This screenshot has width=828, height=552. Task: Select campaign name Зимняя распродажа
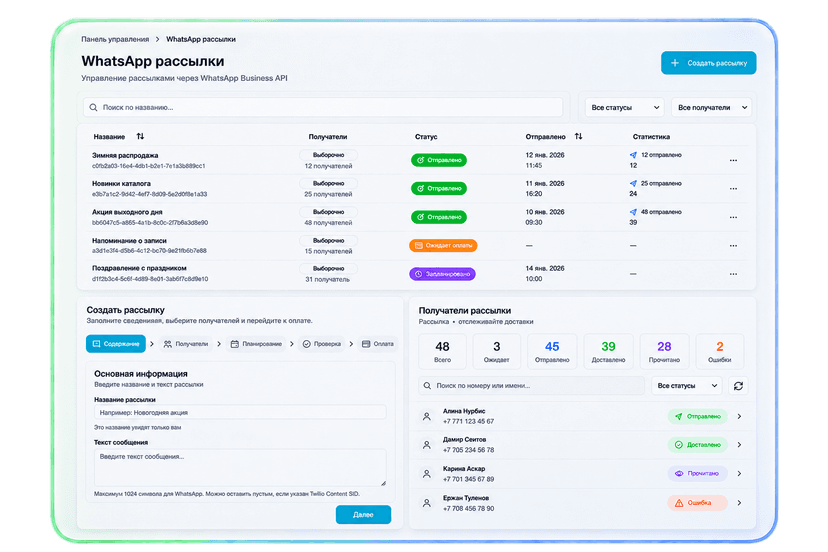[125, 155]
